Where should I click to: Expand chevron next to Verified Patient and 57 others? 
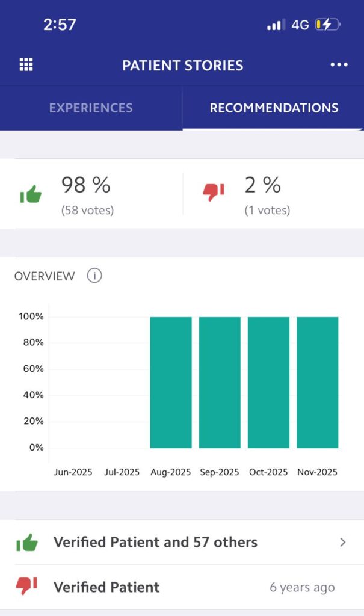click(x=343, y=542)
